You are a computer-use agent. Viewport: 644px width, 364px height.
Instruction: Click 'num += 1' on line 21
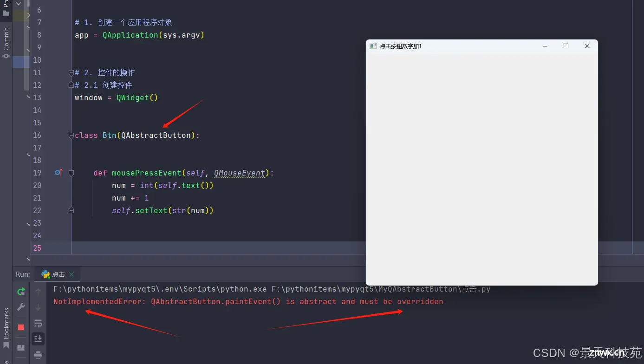[130, 198]
